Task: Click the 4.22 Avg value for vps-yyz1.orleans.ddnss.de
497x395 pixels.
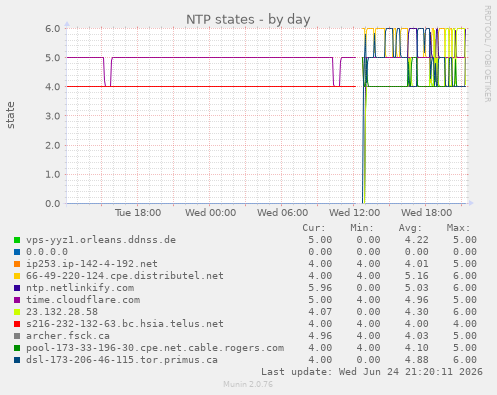Action: pos(417,240)
